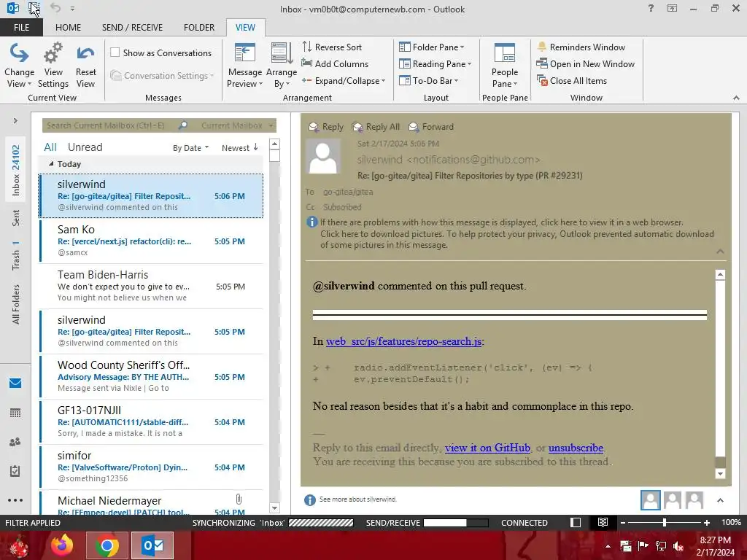747x560 pixels.
Task: Open View Settings
Action: point(53,66)
